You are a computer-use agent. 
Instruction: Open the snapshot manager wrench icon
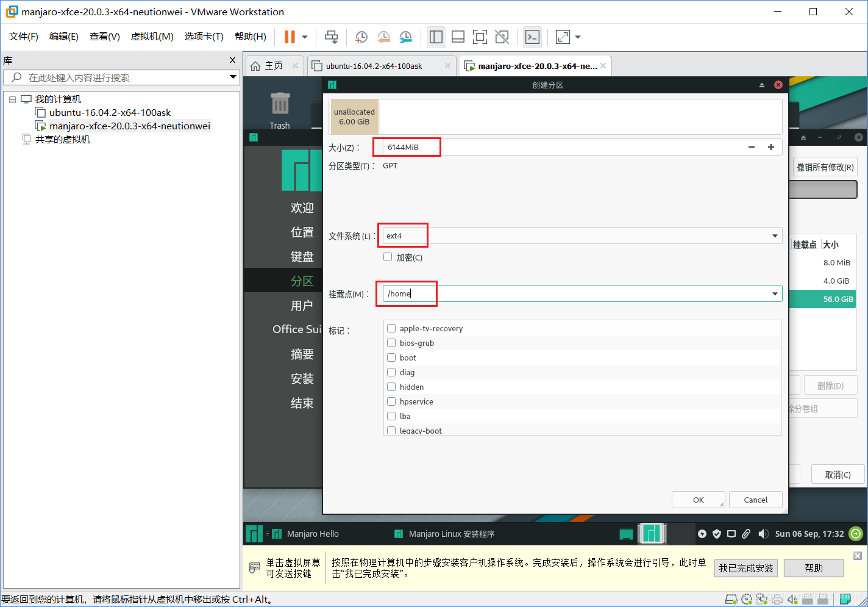click(406, 37)
